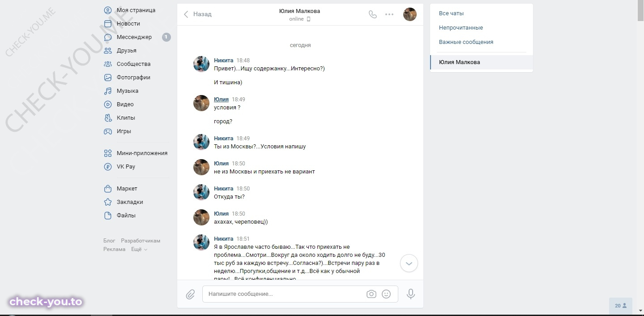Screen dimensions: 644x316
Task: Open the Моя страница profile icon
Action: (x=107, y=10)
